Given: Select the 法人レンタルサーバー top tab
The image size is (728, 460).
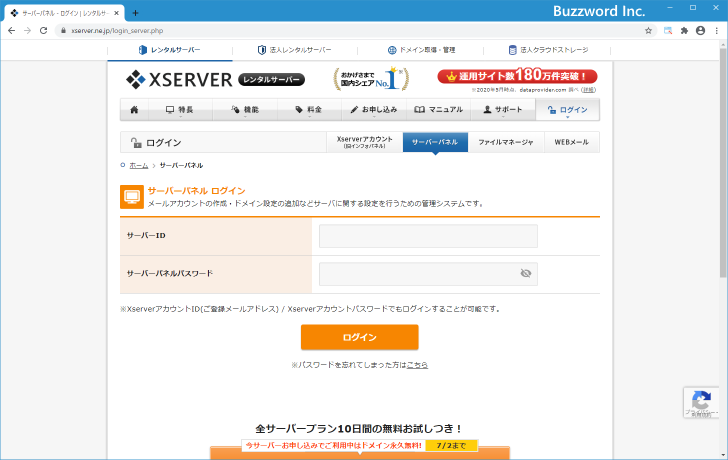Looking at the screenshot, I should (295, 50).
